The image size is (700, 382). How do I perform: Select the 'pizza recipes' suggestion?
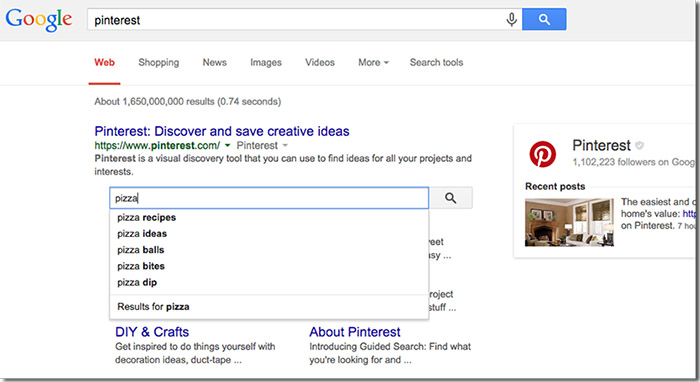point(269,218)
